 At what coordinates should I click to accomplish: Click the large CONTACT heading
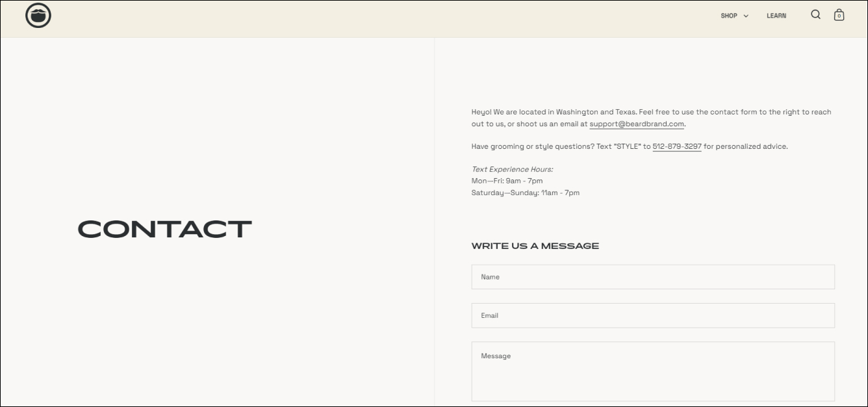point(164,229)
